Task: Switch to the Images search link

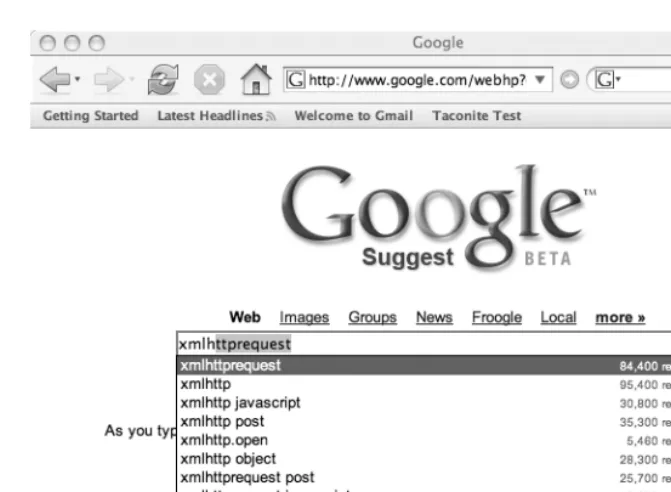Action: (304, 317)
